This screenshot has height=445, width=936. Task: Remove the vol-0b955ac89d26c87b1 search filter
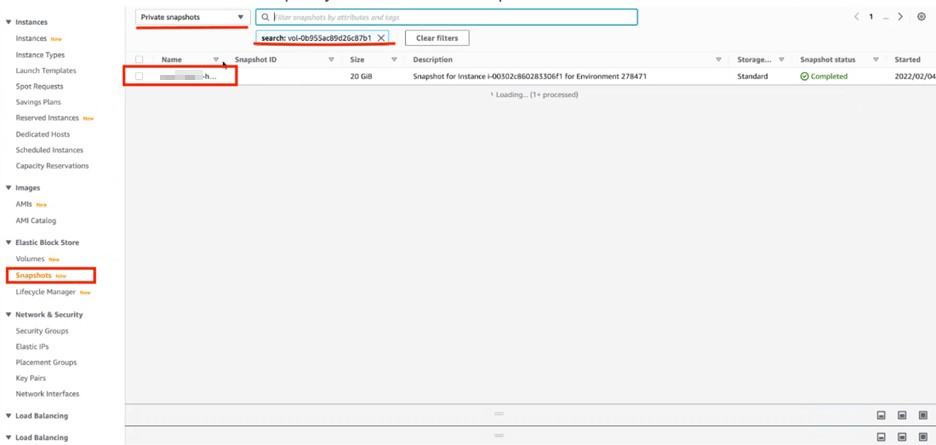381,38
